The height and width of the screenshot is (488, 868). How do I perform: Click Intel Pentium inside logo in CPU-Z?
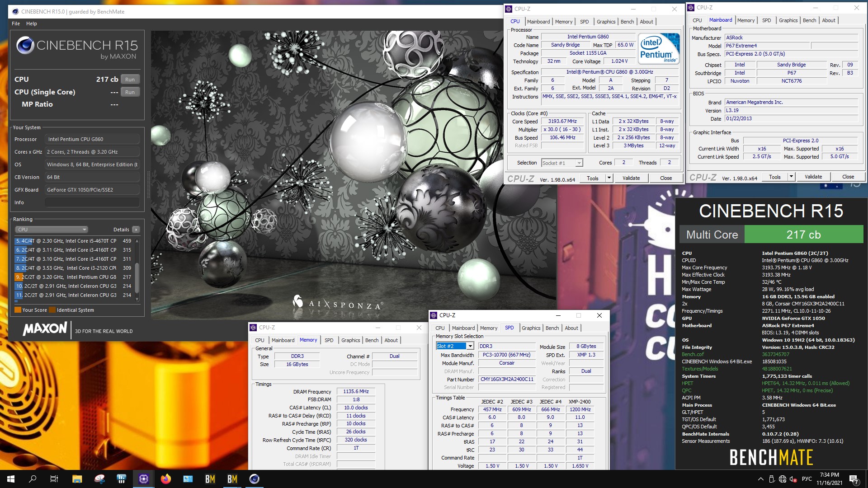(659, 49)
